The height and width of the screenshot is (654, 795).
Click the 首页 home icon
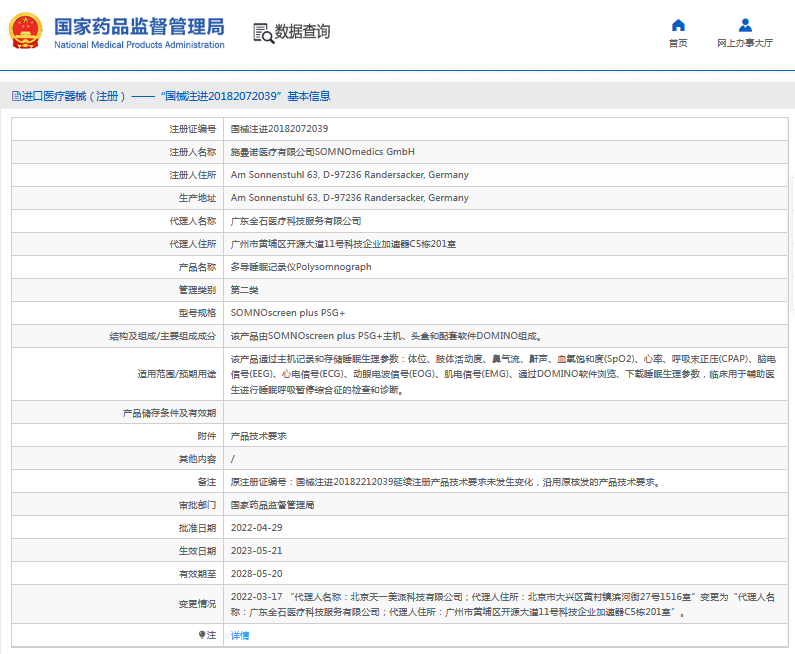(x=678, y=25)
